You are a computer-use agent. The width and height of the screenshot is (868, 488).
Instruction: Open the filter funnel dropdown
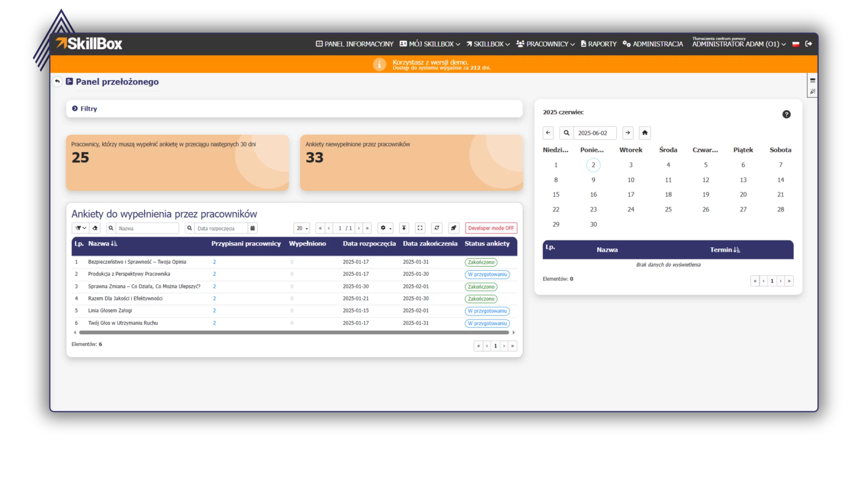[80, 228]
